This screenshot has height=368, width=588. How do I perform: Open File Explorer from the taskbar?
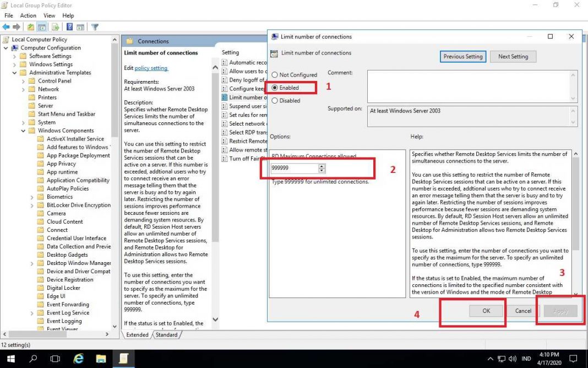[101, 359]
